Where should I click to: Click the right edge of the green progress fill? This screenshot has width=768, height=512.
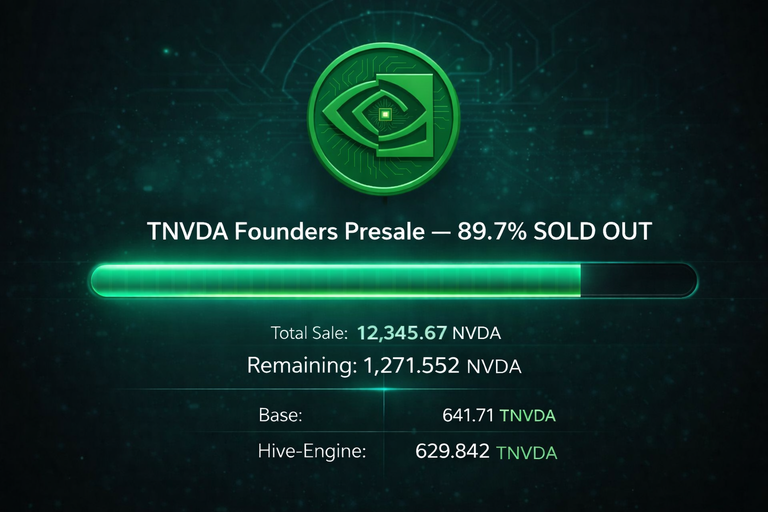(580, 279)
